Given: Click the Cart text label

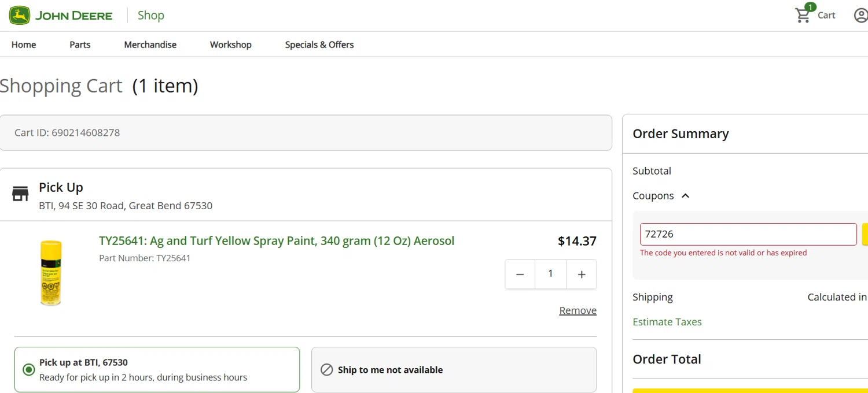Looking at the screenshot, I should point(826,16).
